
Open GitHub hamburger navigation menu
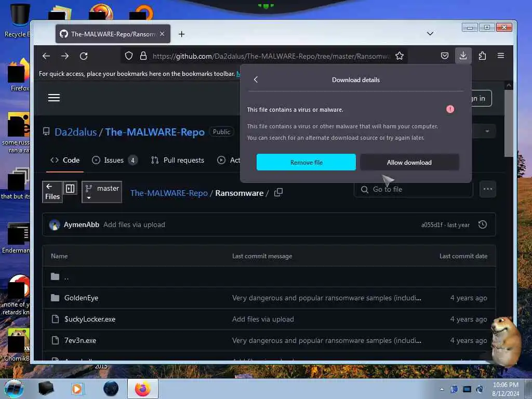(54, 98)
